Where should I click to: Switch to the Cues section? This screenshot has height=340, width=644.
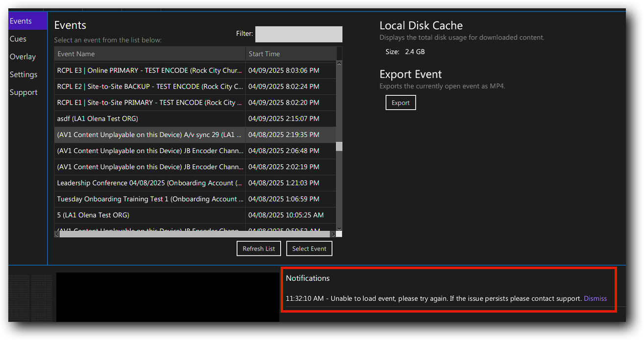[18, 39]
